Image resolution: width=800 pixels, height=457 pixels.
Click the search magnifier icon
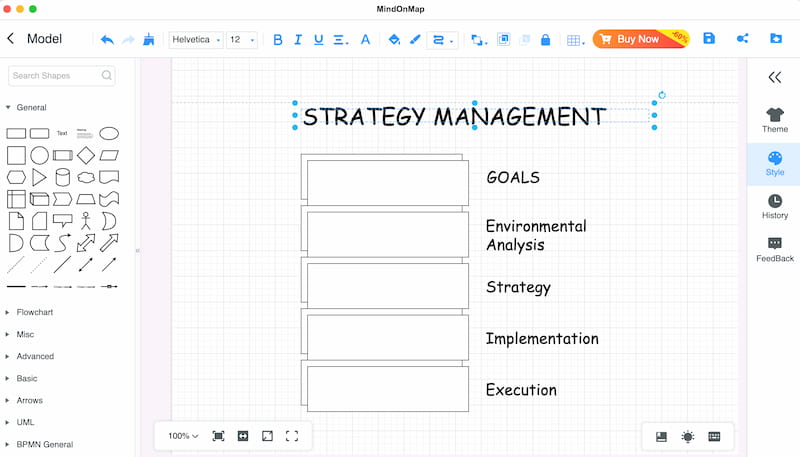(106, 75)
